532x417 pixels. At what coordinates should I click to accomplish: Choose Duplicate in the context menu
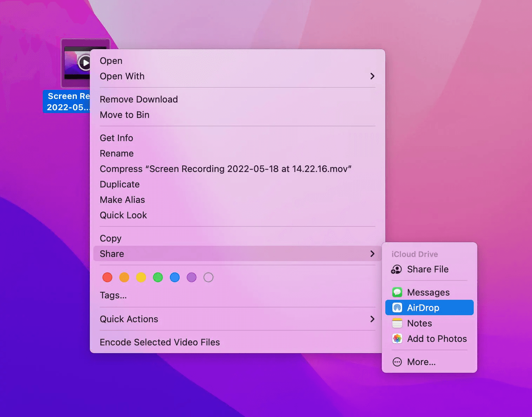[238, 184]
